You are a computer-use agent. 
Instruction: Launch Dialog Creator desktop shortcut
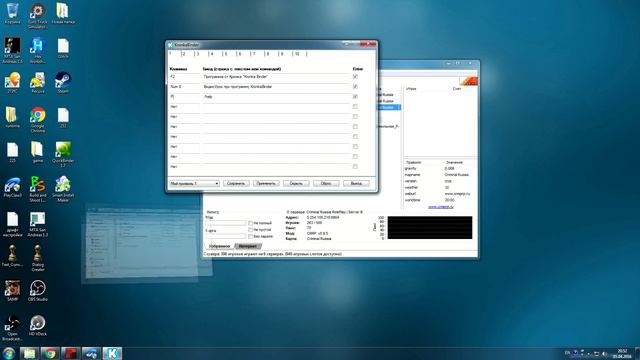[38, 258]
